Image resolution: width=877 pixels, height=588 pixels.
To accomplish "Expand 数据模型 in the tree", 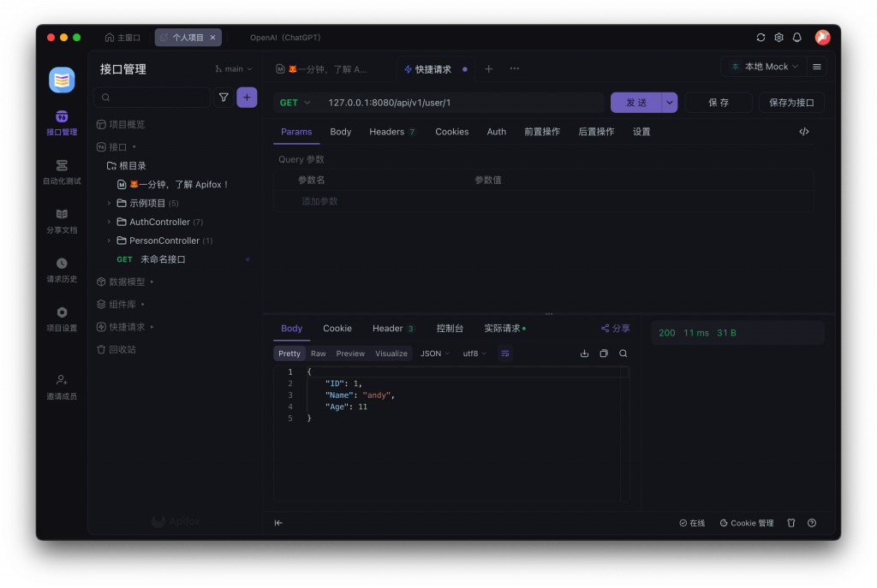I will (125, 282).
